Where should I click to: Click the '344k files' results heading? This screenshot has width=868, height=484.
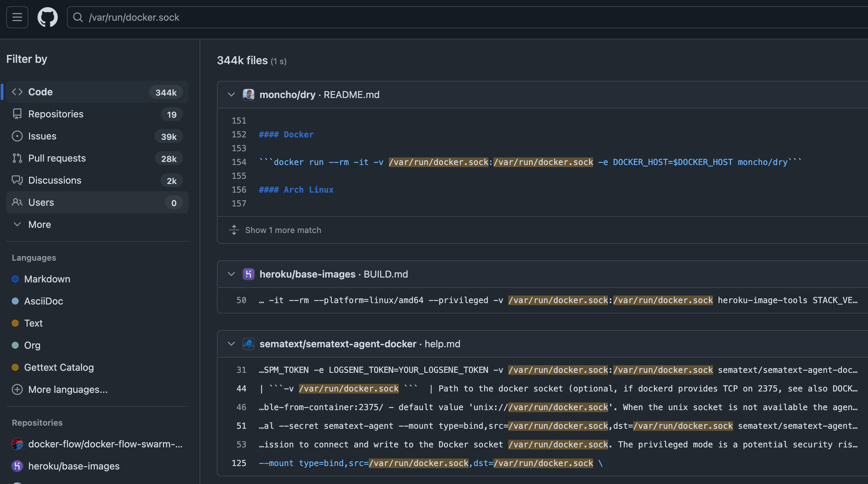242,60
